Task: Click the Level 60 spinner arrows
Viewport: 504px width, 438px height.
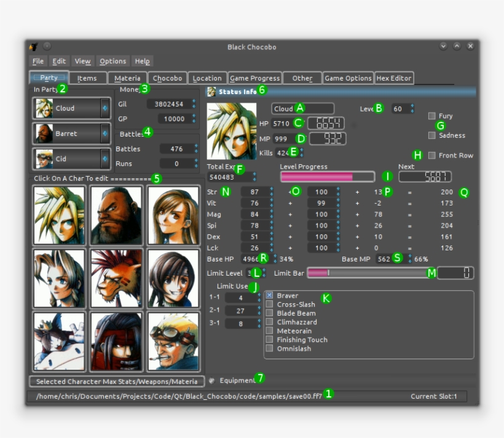Action: coord(412,108)
